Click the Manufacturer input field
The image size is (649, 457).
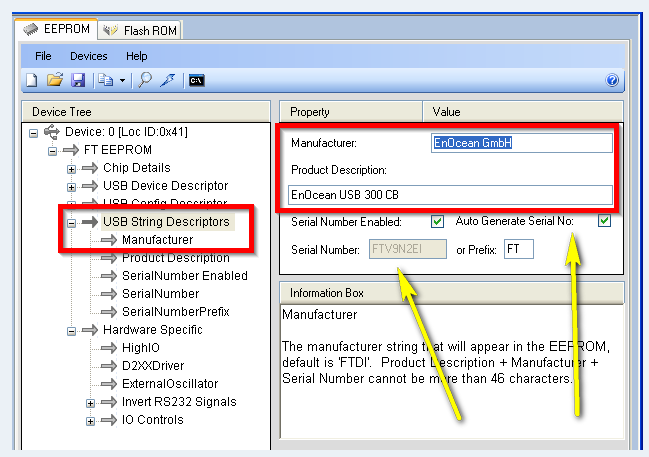pyautogui.click(x=522, y=143)
